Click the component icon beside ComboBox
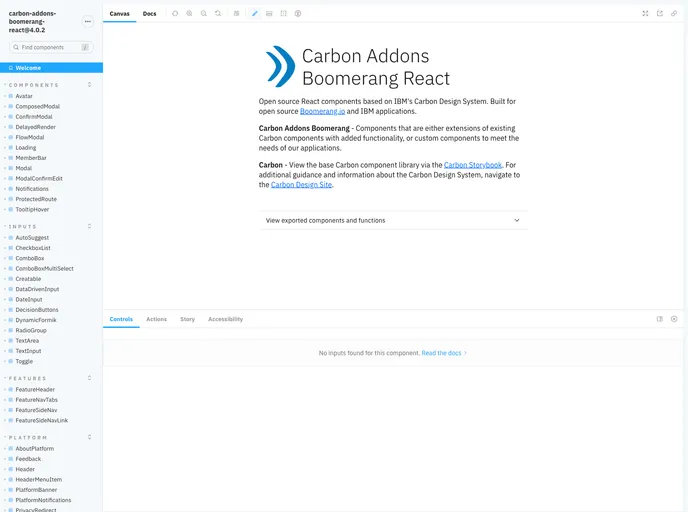This screenshot has width=688, height=512. click(x=11, y=258)
